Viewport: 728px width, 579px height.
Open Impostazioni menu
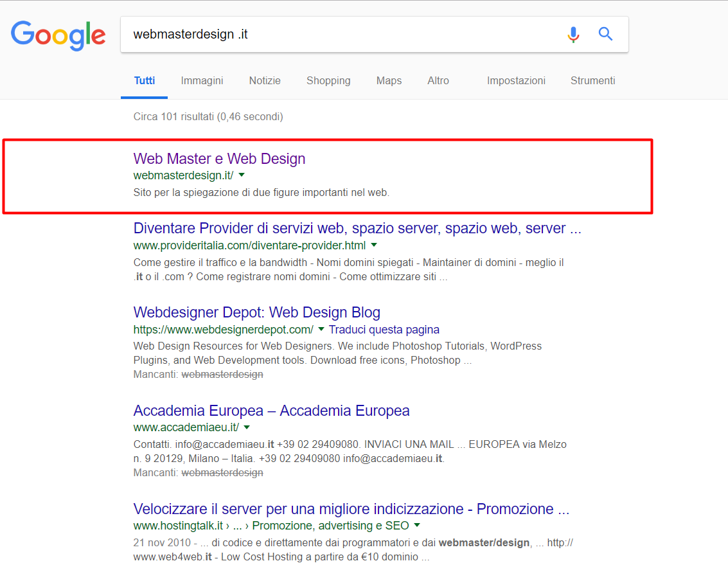click(516, 81)
